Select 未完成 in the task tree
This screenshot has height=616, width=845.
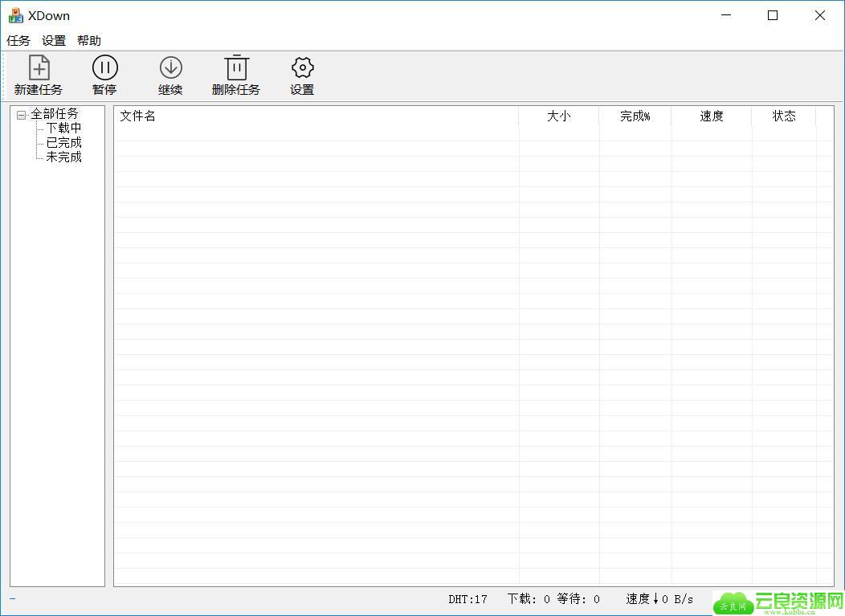(63, 157)
